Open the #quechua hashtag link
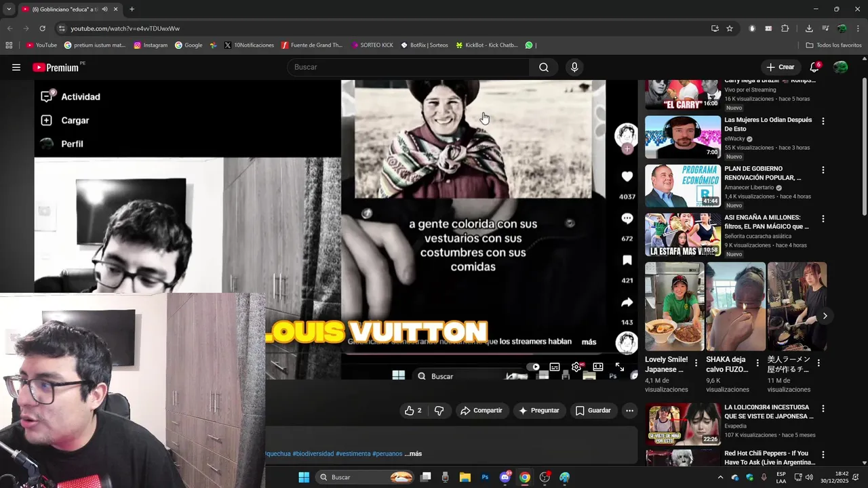This screenshot has width=868, height=488. [278, 454]
